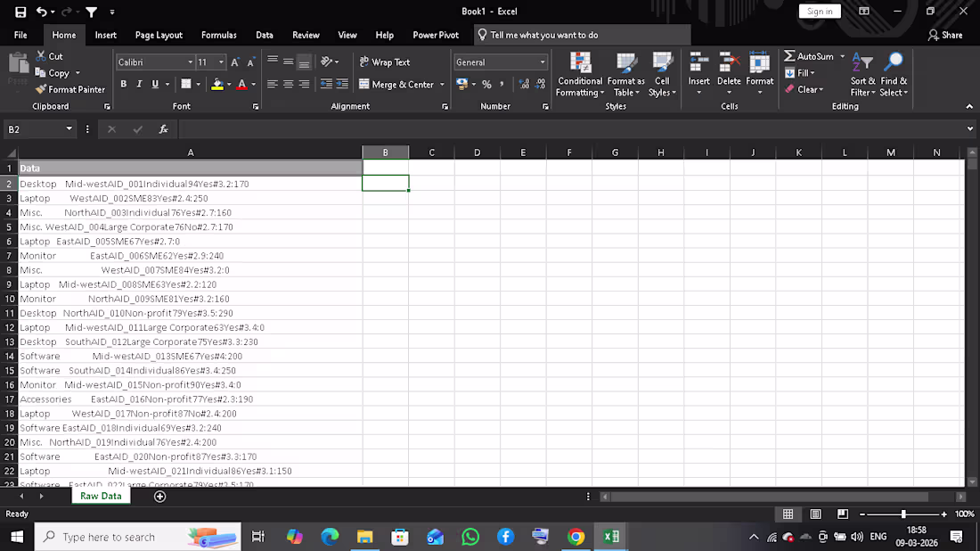Toggle Align Left
Image resolution: width=980 pixels, height=551 pixels.
(x=272, y=84)
